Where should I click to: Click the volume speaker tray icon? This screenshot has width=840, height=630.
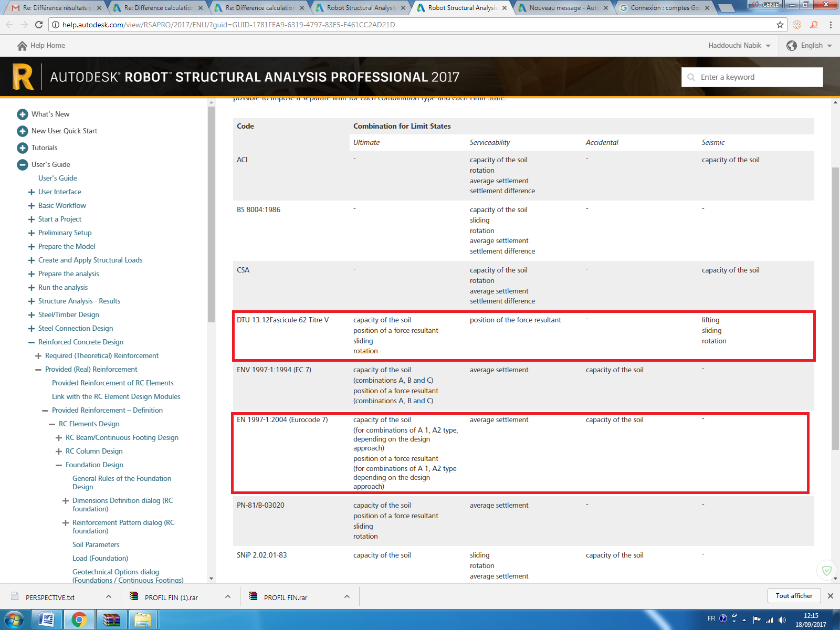point(782,619)
